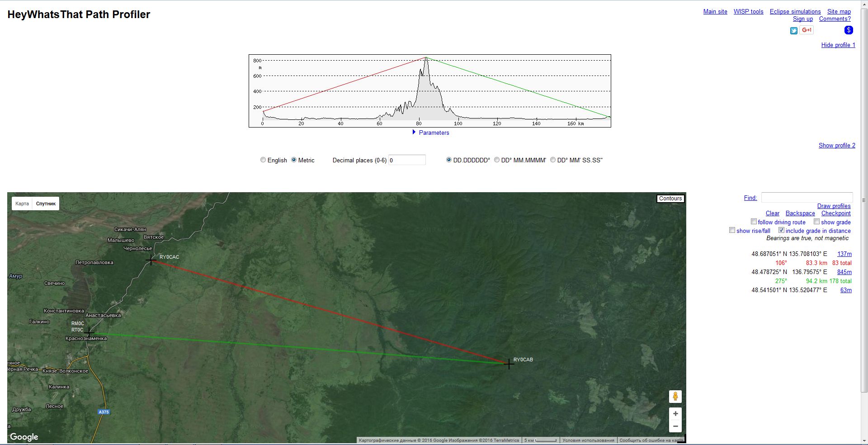Click the Sign up link
Image resolution: width=868 pixels, height=445 pixels.
[803, 19]
